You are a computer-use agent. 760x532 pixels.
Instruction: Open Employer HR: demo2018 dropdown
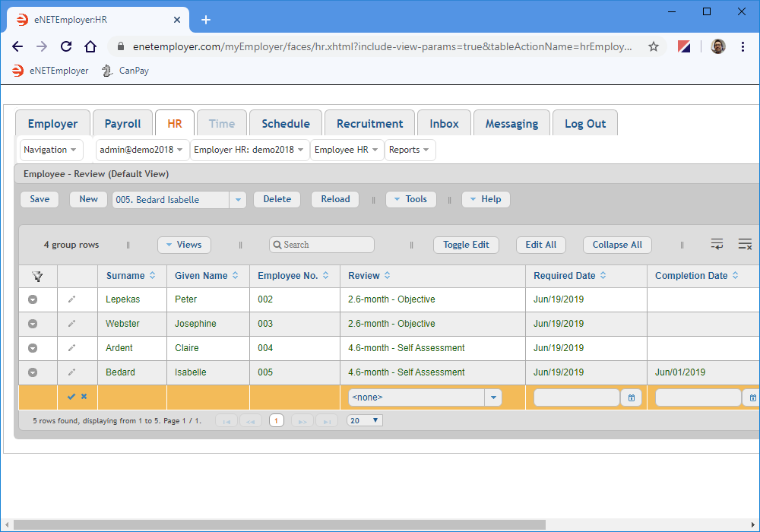click(249, 150)
